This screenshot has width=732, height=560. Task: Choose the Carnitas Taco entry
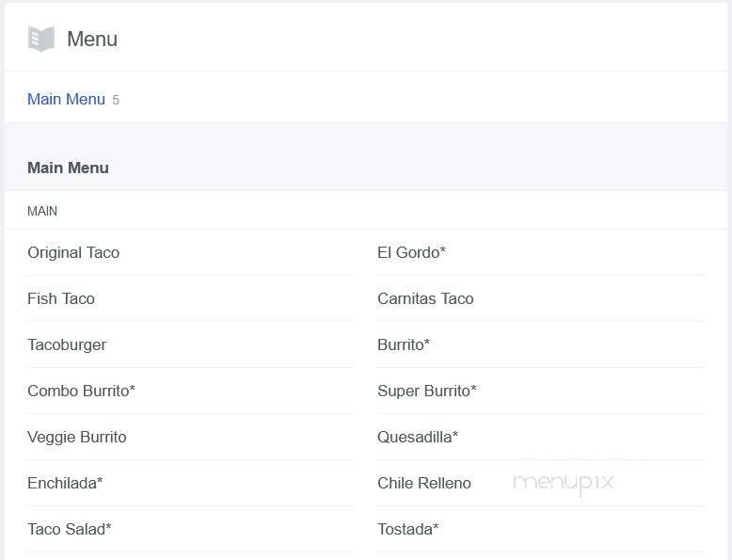pos(425,298)
